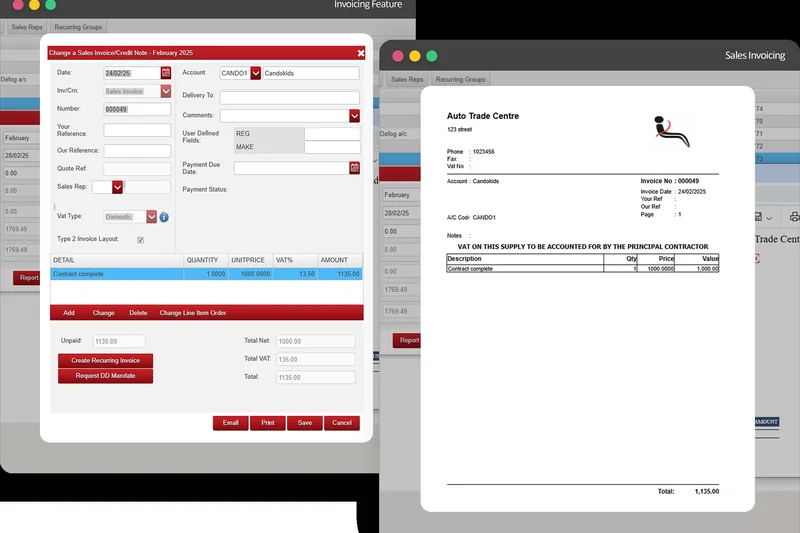Toggle the Type 2 Invoice Layout checkbox
This screenshot has width=800, height=533.
[140, 240]
